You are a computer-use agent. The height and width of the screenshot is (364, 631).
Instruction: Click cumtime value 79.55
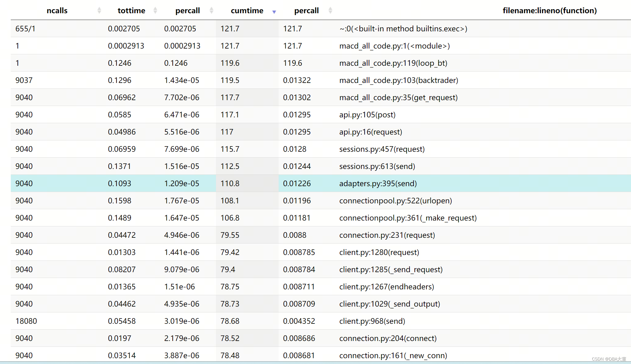coord(230,235)
